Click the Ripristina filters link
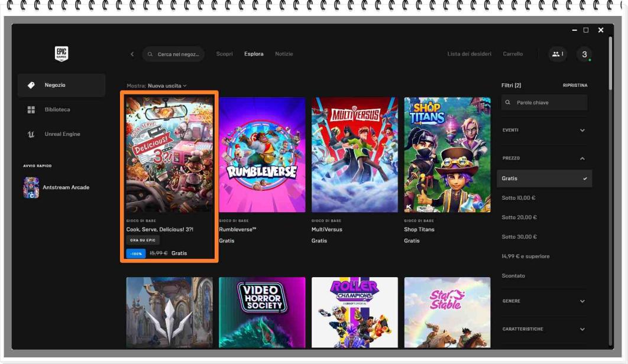Image resolution: width=628 pixels, height=364 pixels. (575, 86)
